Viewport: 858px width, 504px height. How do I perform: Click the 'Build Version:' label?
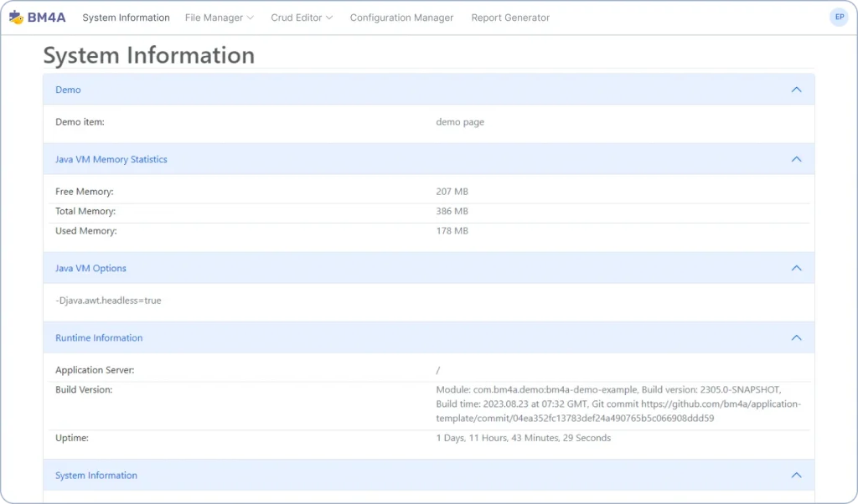coord(84,390)
